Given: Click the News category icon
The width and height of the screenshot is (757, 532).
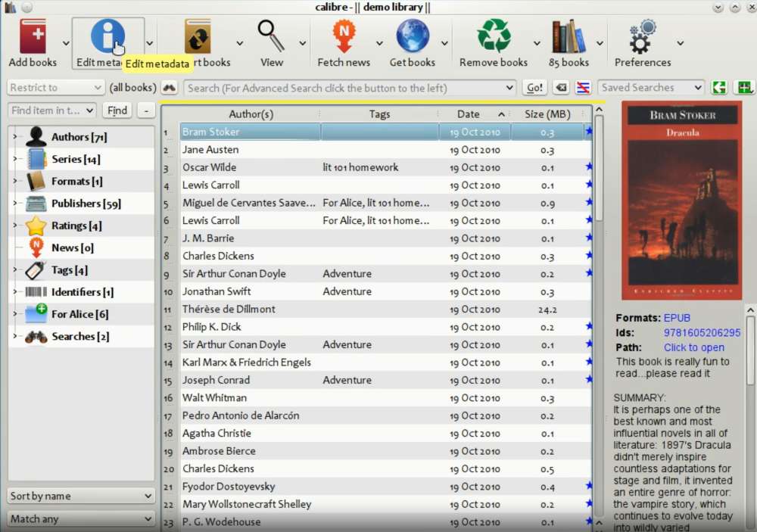Looking at the screenshot, I should [36, 247].
